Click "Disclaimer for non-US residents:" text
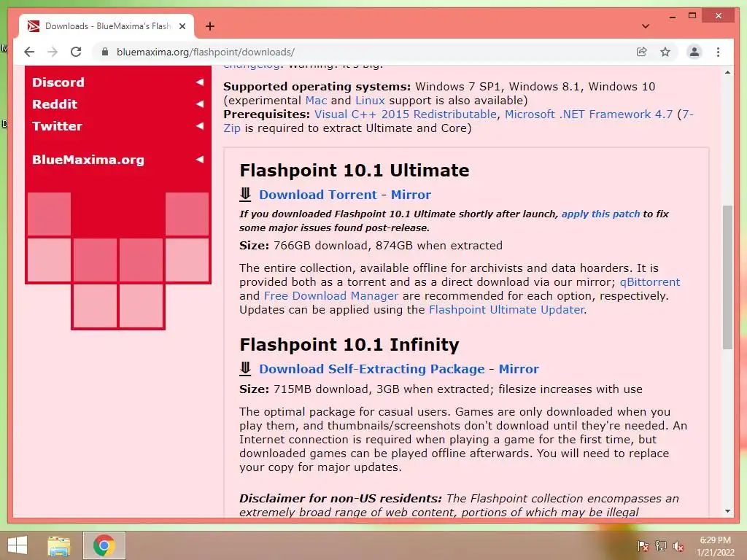The height and width of the screenshot is (560, 747). point(341,499)
